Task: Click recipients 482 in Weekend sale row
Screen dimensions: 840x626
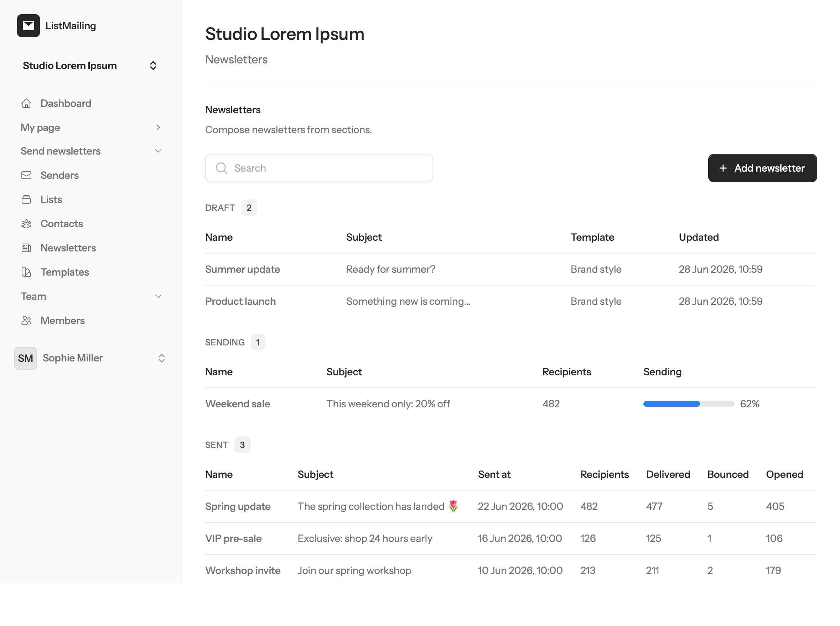Action: coord(551,404)
